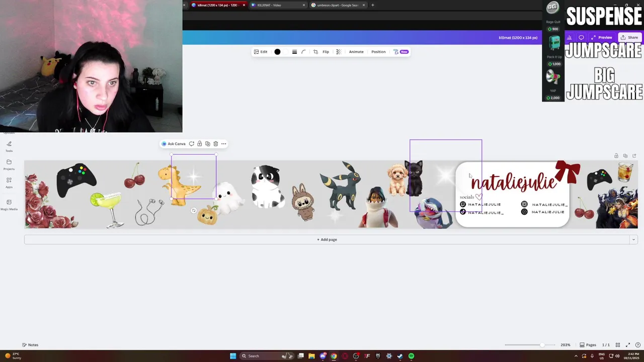Enter fullscreen presentation icon
The image size is (644, 362).
628,345
